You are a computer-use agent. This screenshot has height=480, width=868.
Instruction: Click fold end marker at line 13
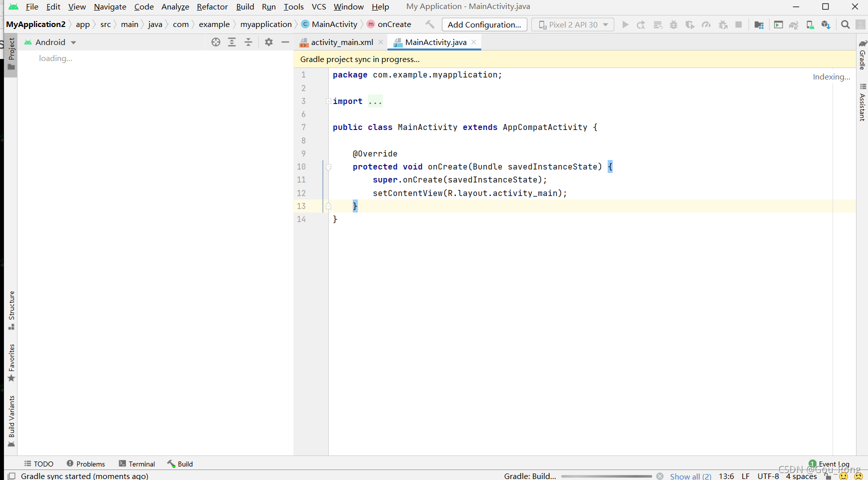click(x=328, y=206)
